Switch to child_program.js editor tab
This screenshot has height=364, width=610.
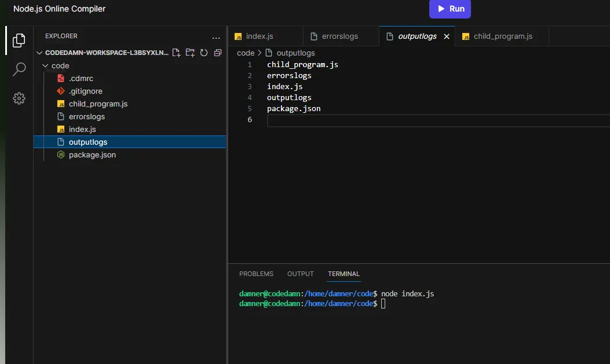[502, 36]
